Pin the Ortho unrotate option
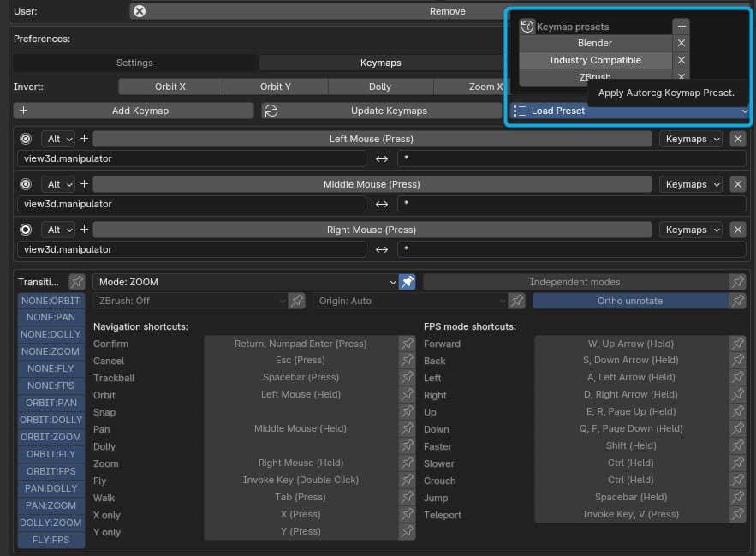This screenshot has height=556, width=756. tap(738, 301)
